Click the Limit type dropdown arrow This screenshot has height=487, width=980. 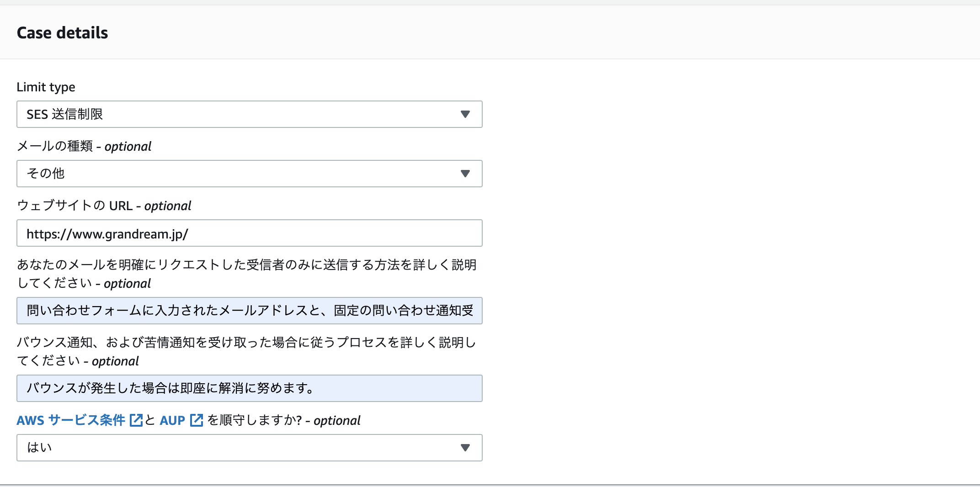coord(465,114)
